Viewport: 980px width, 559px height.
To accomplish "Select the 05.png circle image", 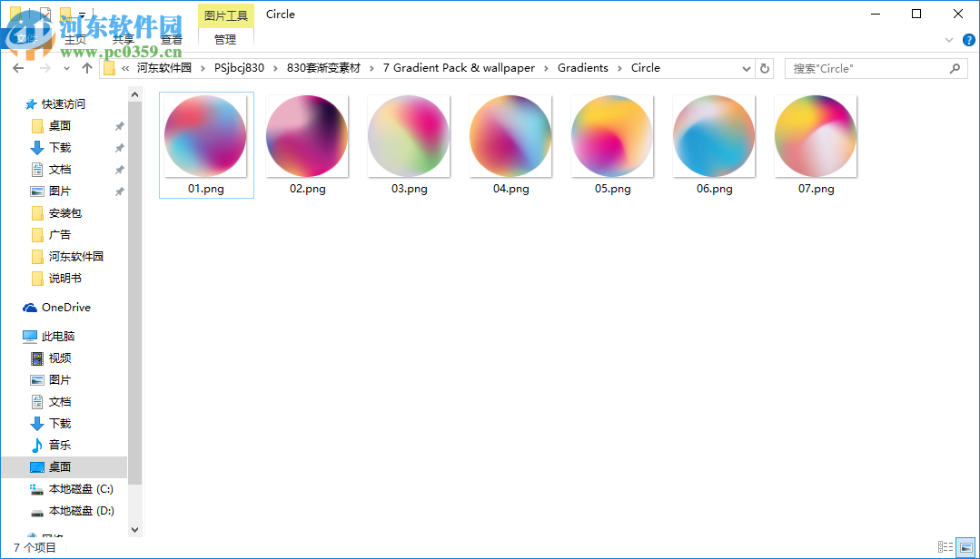I will coord(612,136).
